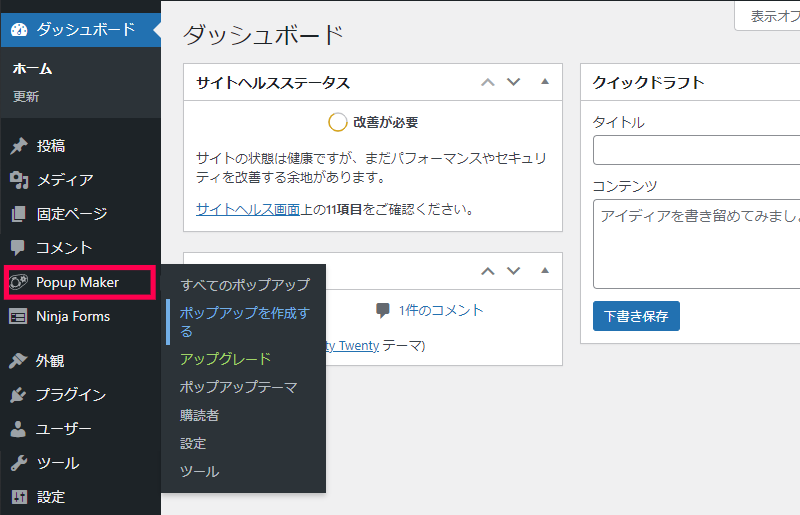Select すべてのポップアップ in flyout
Screen dimensions: 800x515
[x=245, y=284]
